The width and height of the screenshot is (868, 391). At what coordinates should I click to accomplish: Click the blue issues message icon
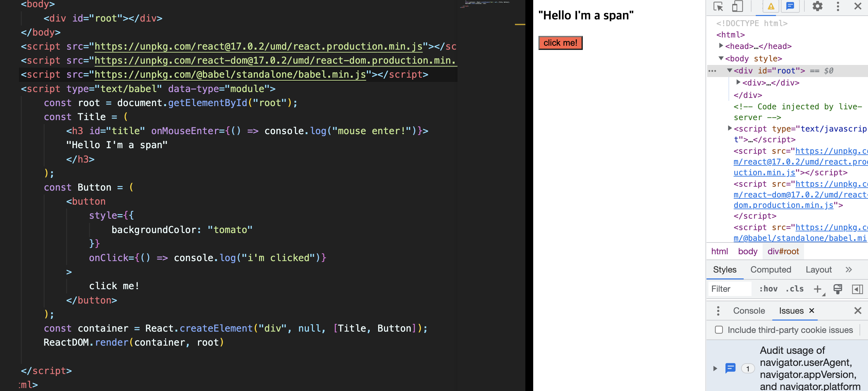point(790,7)
